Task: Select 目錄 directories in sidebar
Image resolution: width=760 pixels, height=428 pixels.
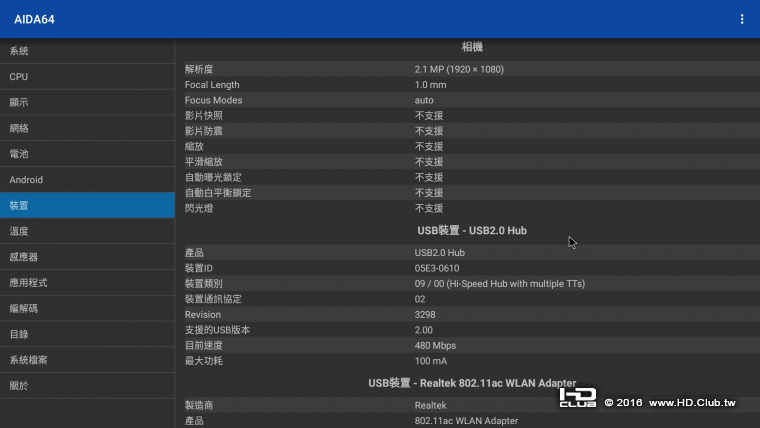Action: click(87, 334)
